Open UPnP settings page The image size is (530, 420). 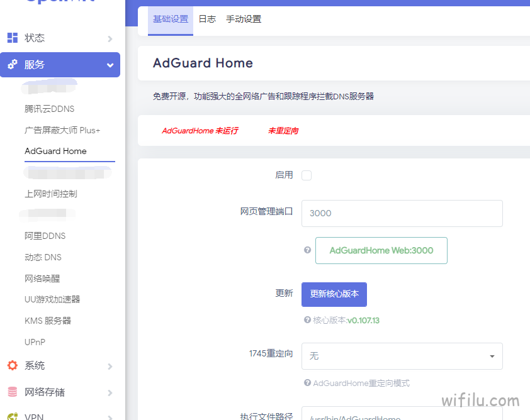[35, 342]
